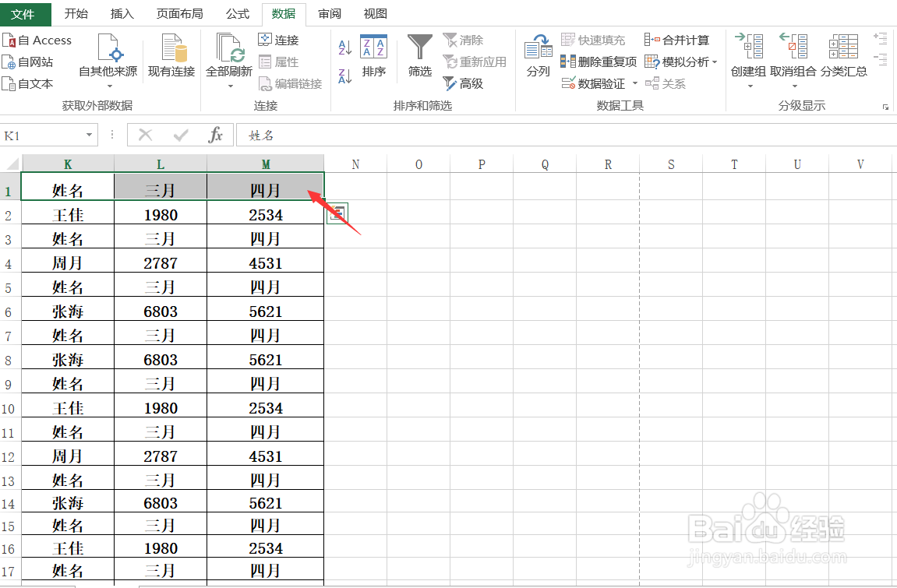Switch to the 视图 view tab
The width and height of the screenshot is (897, 588).
tap(376, 14)
